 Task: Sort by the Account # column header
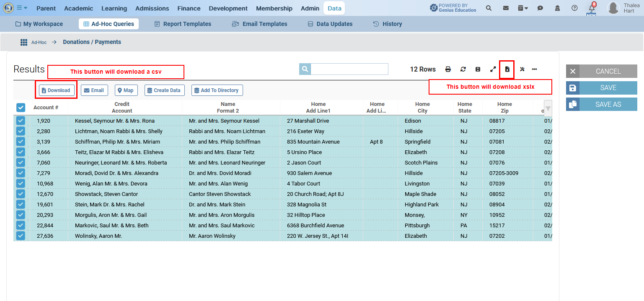click(x=46, y=108)
